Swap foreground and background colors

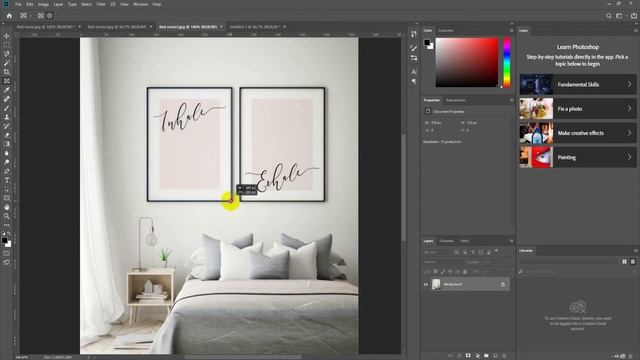9,233
